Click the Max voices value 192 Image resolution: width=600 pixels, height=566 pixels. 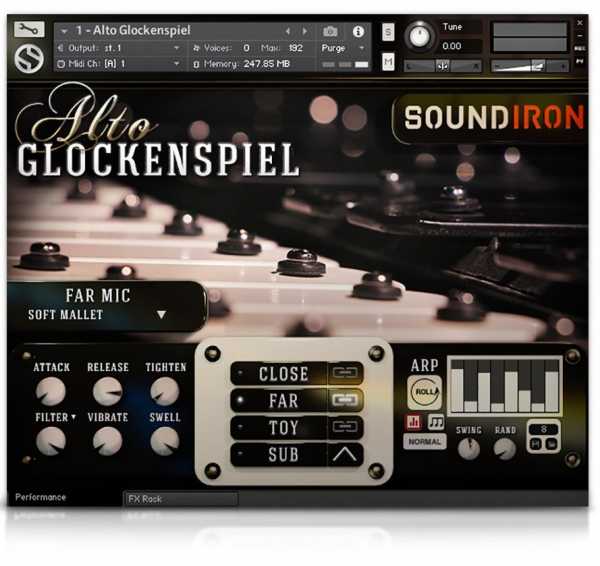coord(295,48)
